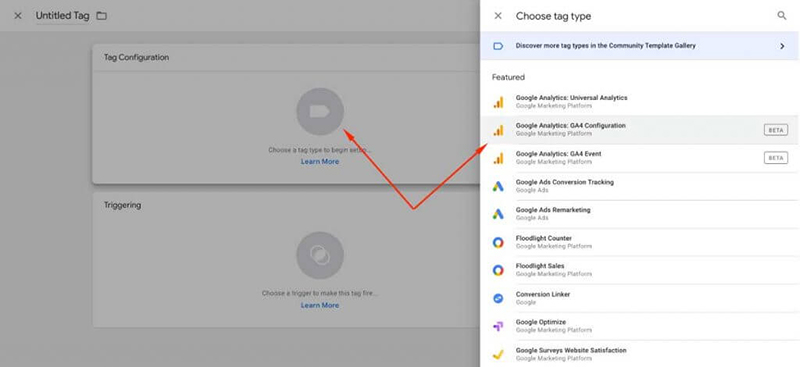Click the folder icon beside Untitled Tag
This screenshot has width=800, height=367.
pyautogui.click(x=102, y=16)
